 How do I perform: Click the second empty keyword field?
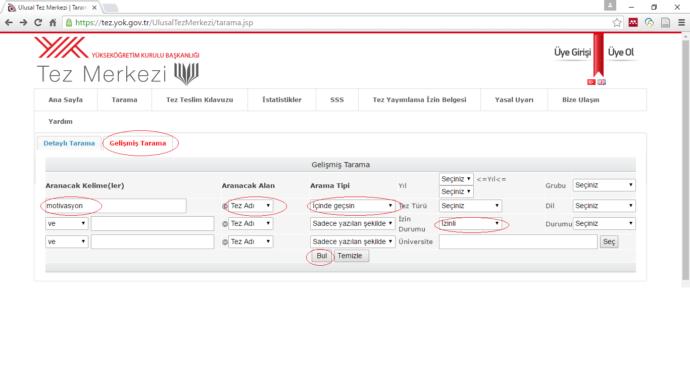152,223
